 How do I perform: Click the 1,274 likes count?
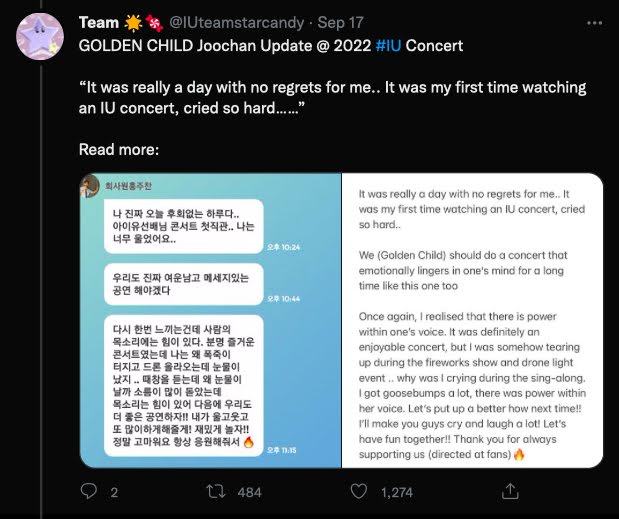click(397, 493)
